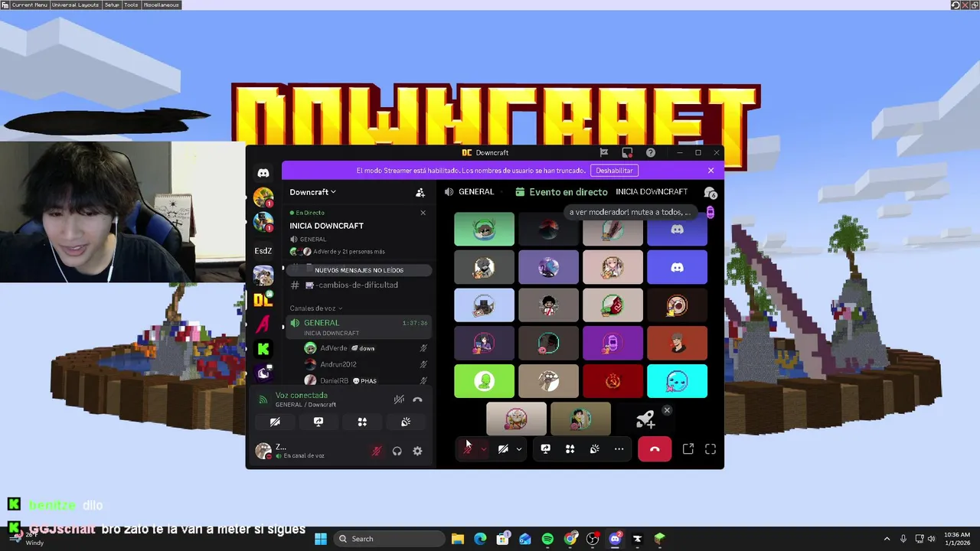Dismiss the En Directo event card
980x551 pixels.
point(423,213)
